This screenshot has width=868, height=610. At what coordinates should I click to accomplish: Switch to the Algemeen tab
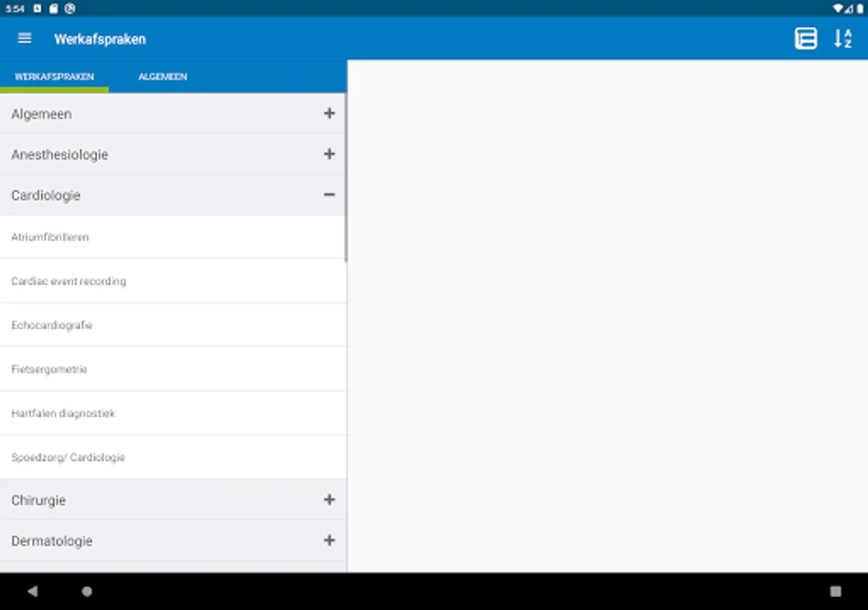tap(163, 77)
